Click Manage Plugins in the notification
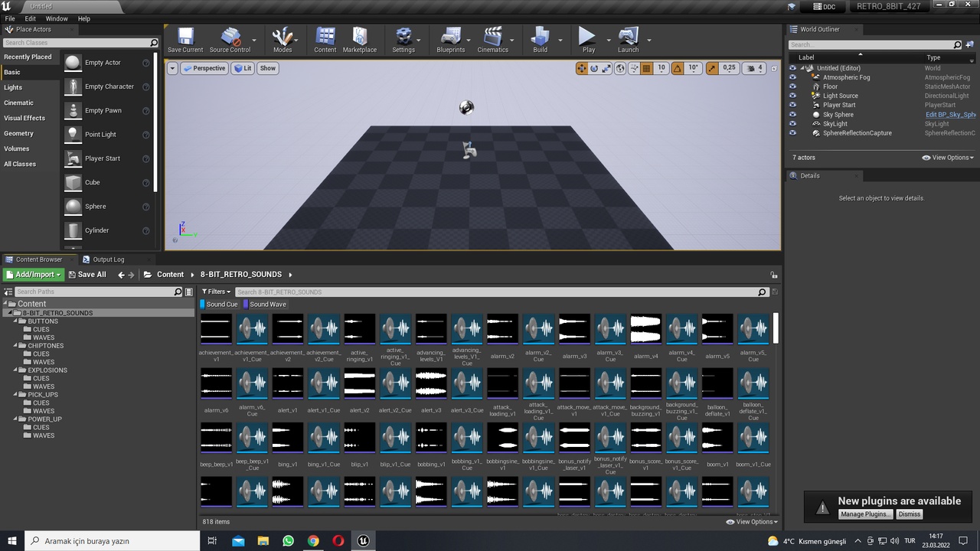This screenshot has height=551, width=980. click(x=865, y=514)
